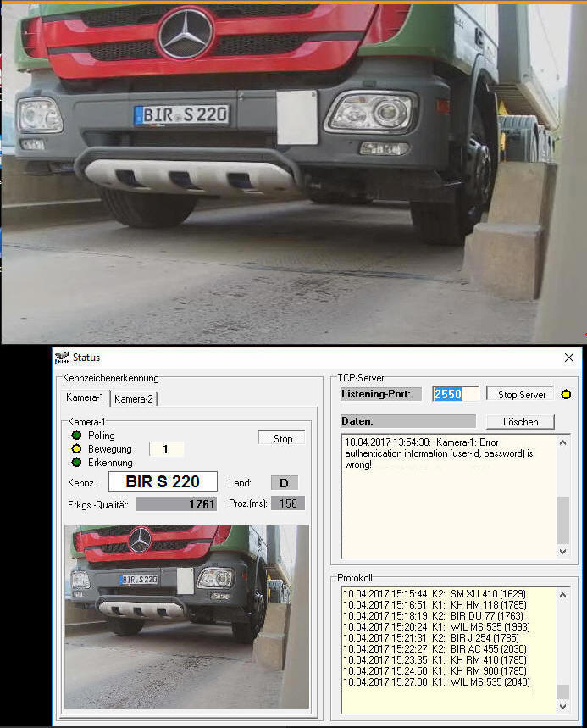This screenshot has width=587, height=728.
Task: Select protocol entry BIR DU 77 (1763)
Action: coord(434,616)
